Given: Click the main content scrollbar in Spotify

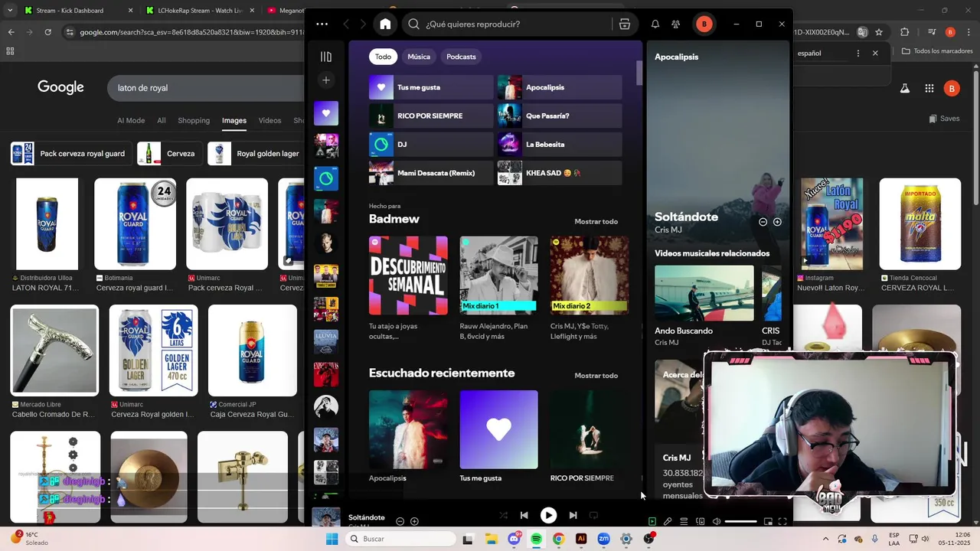Looking at the screenshot, I should 639,72.
